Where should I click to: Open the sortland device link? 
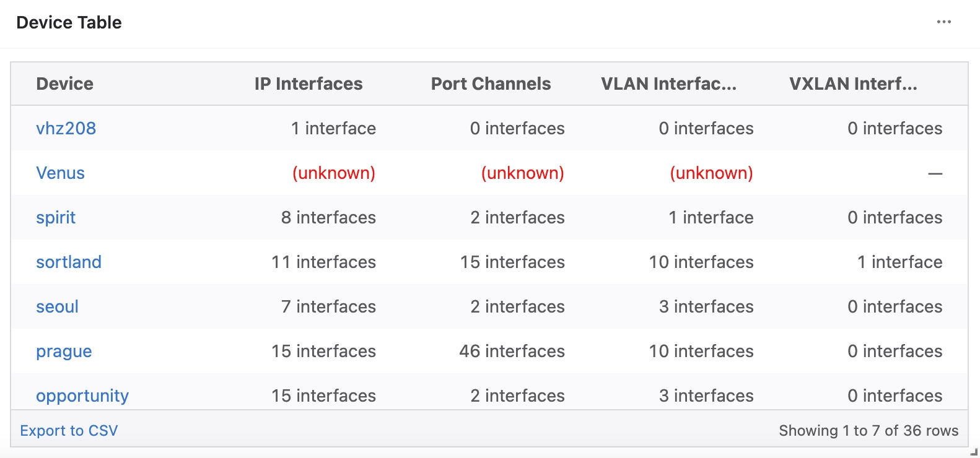coord(69,262)
